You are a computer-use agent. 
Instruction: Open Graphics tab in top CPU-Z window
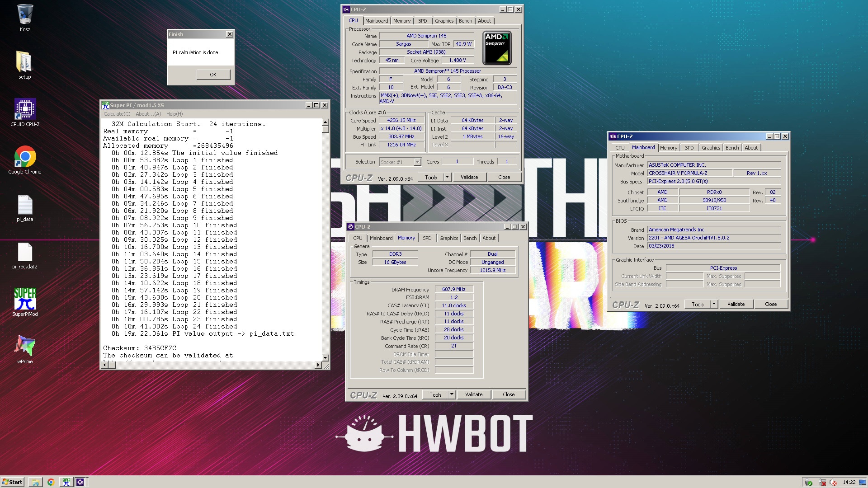(x=444, y=21)
